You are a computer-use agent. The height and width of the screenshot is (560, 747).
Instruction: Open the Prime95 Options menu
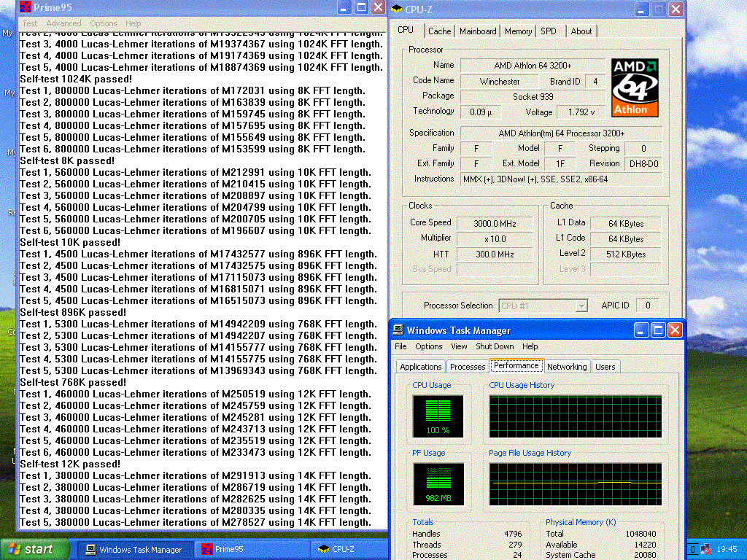[x=103, y=23]
